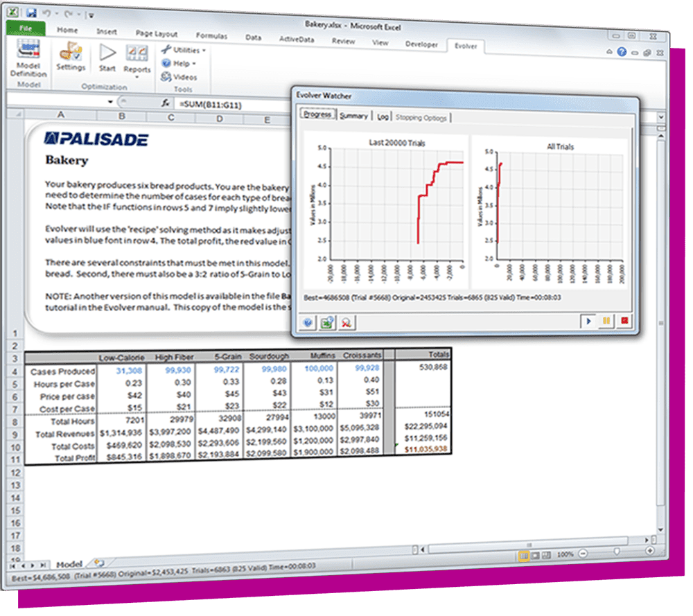Open the Help dropdown in Tools group
The image size is (693, 616).
[179, 64]
